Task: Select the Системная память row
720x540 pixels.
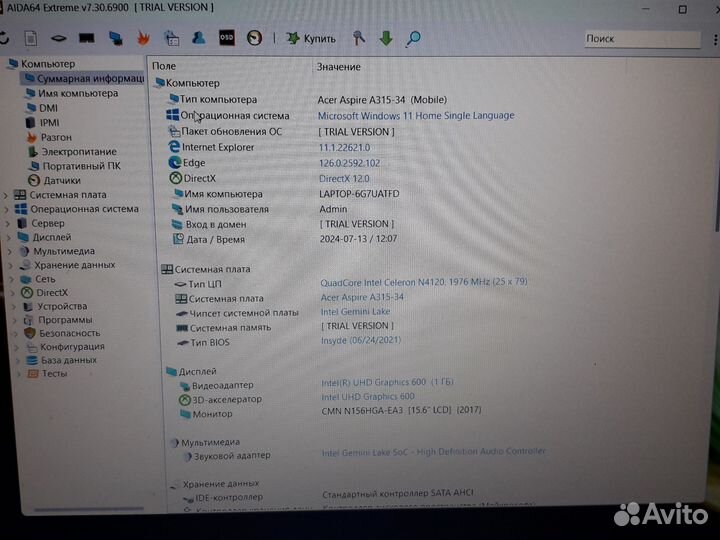Action: 285,327
